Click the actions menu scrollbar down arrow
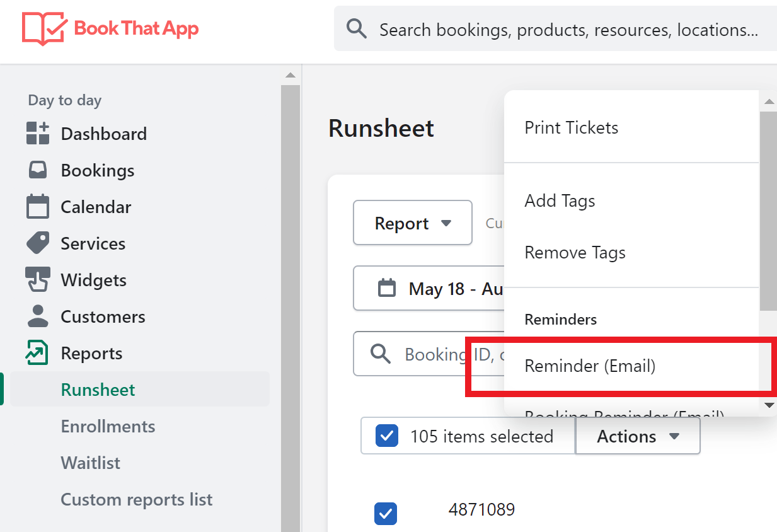Viewport: 777px width, 532px height. click(x=769, y=405)
